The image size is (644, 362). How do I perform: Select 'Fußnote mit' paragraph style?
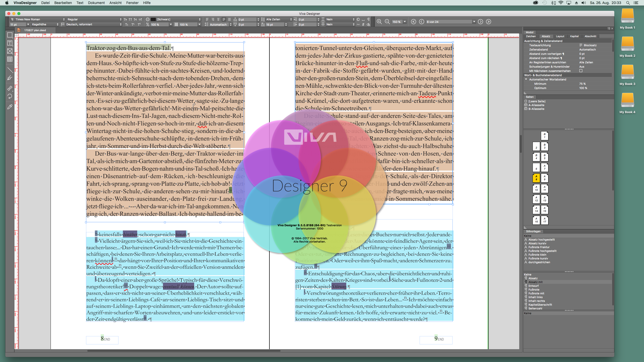pos(536,293)
